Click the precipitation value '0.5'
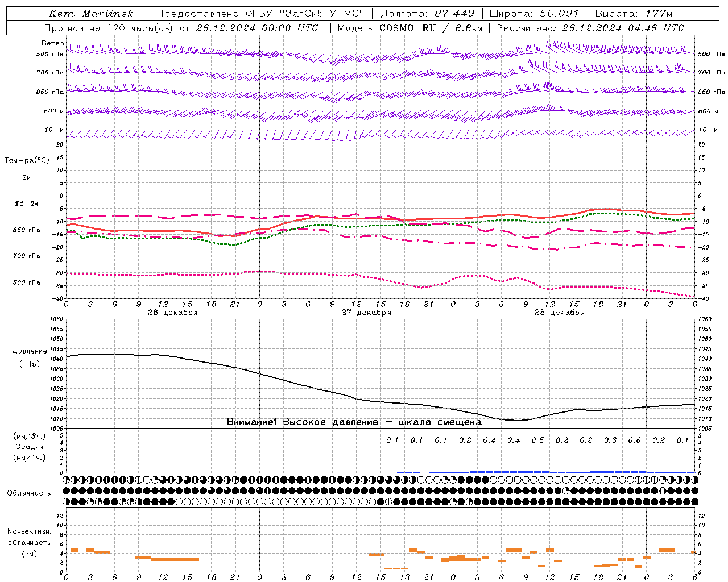728x582 pixels. pos(537,440)
